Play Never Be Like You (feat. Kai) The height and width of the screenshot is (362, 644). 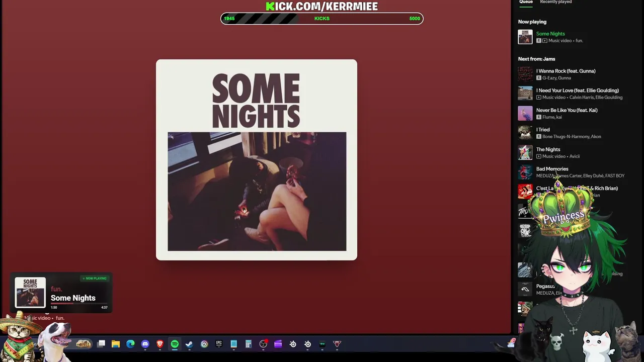click(567, 110)
